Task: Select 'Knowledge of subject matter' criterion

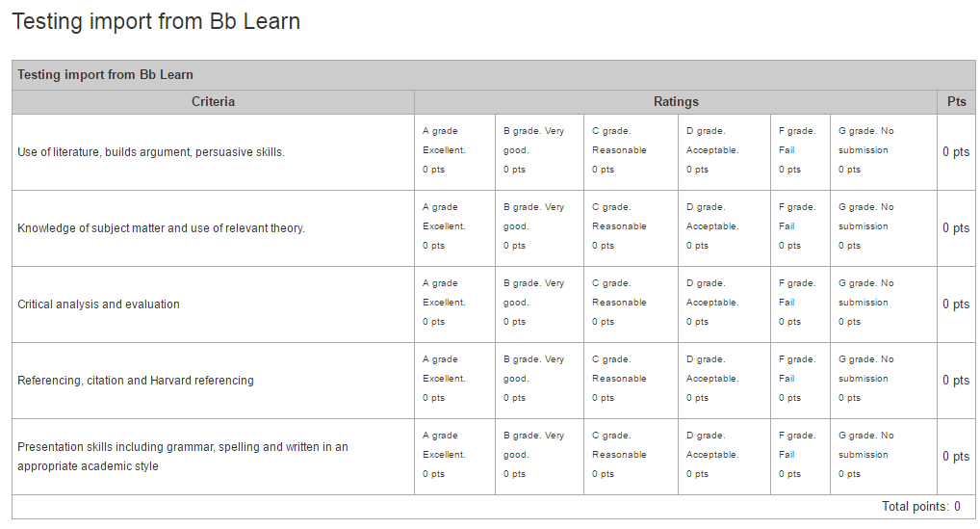Action: [162, 228]
